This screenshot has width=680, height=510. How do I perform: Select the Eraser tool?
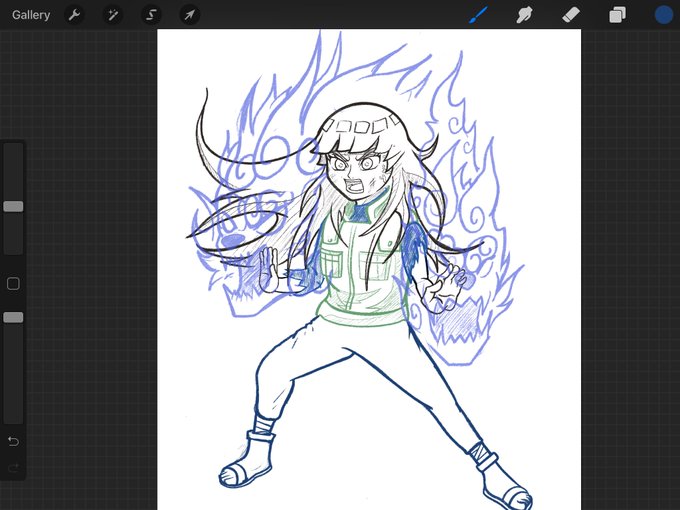tap(571, 15)
